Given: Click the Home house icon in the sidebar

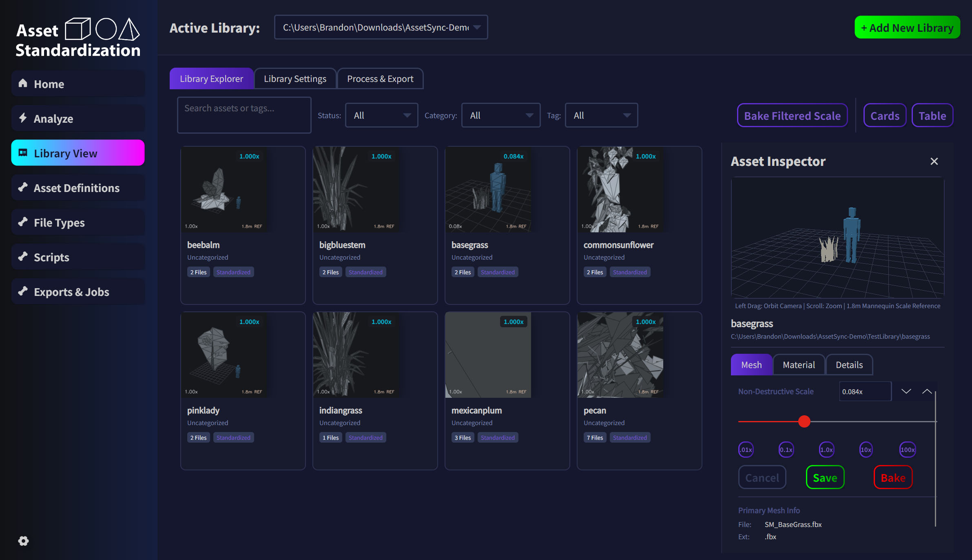Looking at the screenshot, I should (x=23, y=84).
